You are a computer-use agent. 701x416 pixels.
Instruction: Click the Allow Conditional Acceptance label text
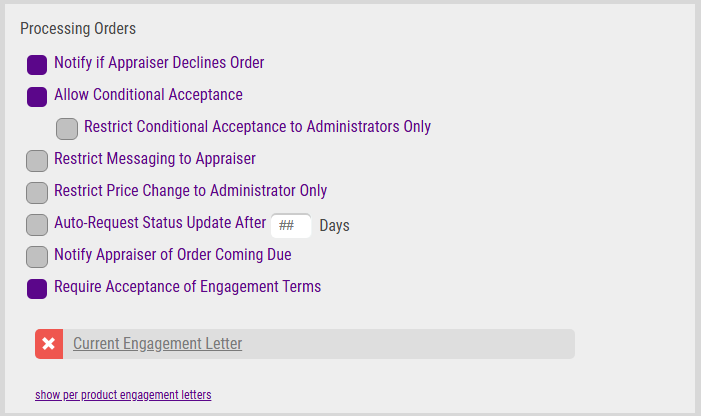click(x=148, y=95)
